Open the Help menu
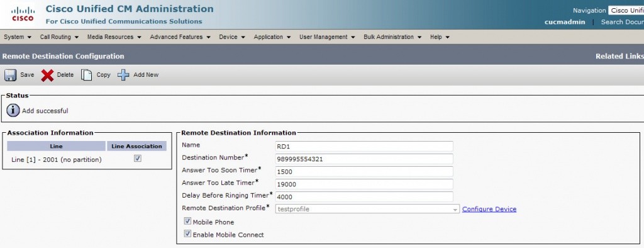Image resolution: width=644 pixels, height=248 pixels. (440, 37)
